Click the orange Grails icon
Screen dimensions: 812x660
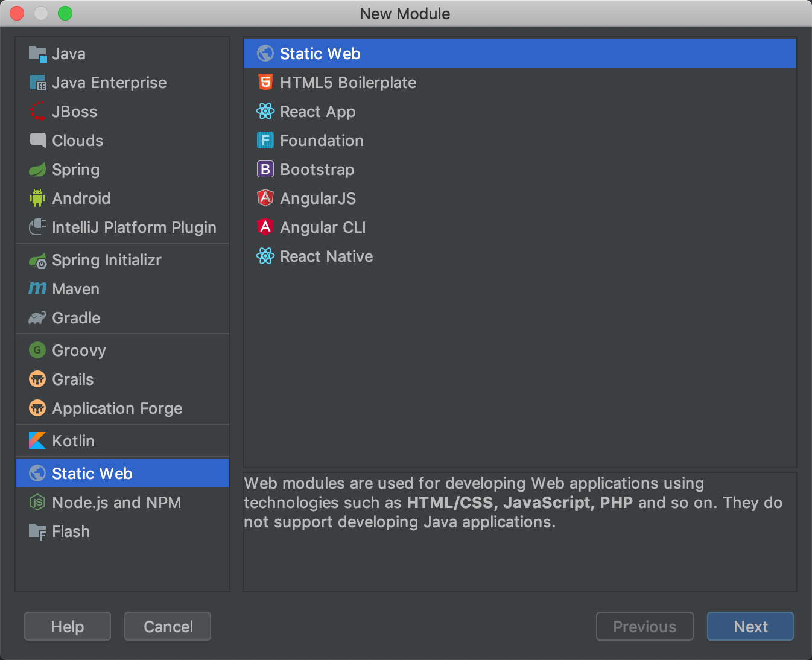pyautogui.click(x=37, y=379)
